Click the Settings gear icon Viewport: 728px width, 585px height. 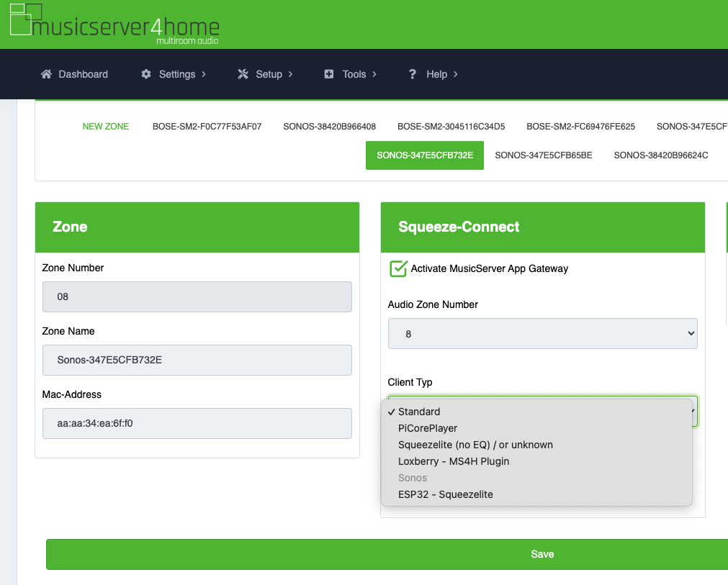click(146, 74)
